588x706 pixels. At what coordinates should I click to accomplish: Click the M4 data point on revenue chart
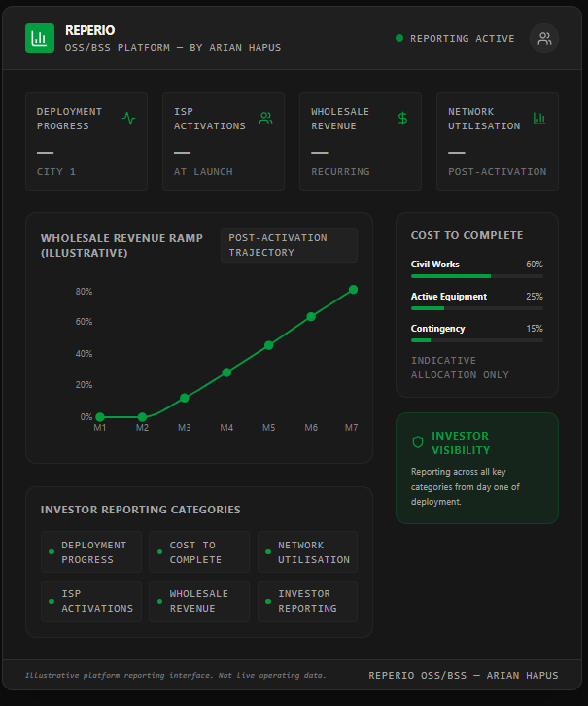[x=226, y=372]
